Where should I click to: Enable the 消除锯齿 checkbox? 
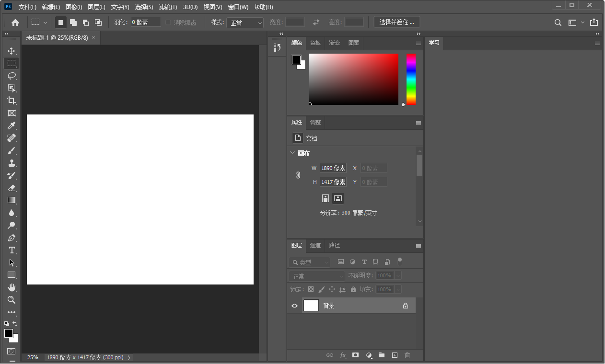coord(168,22)
